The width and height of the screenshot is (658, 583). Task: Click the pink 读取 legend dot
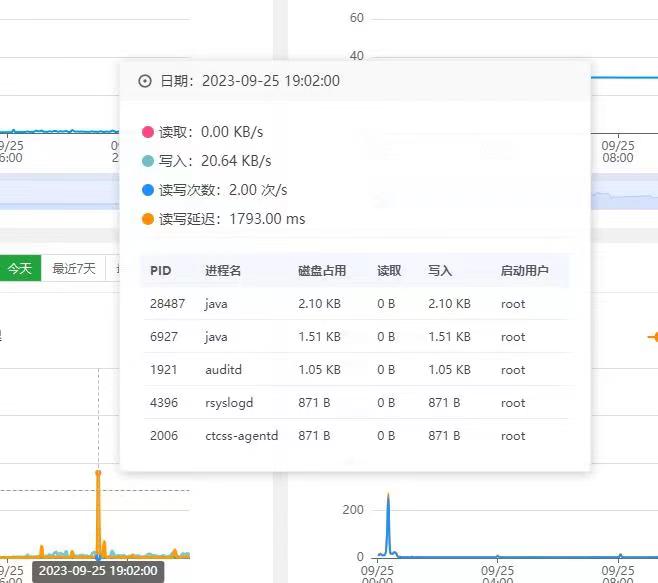(148, 132)
